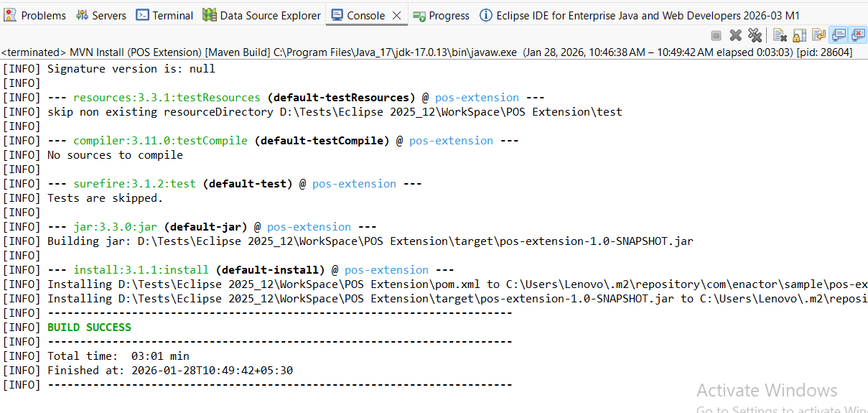
Task: Remove all terminated launches
Action: pos(755,35)
